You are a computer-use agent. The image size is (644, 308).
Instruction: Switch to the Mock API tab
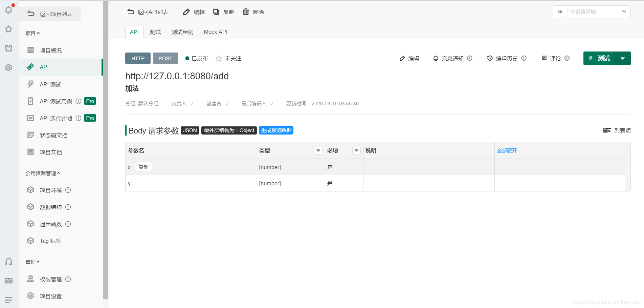pos(215,32)
